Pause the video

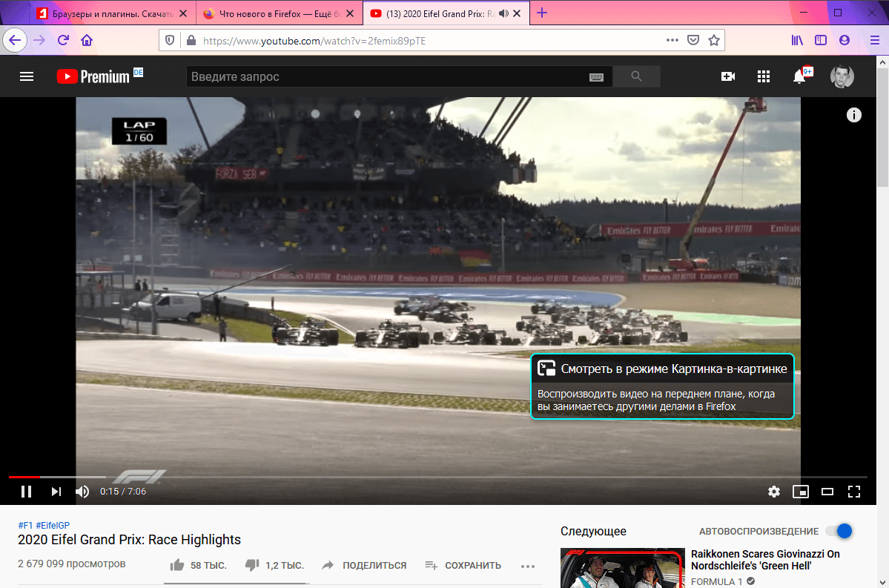26,492
